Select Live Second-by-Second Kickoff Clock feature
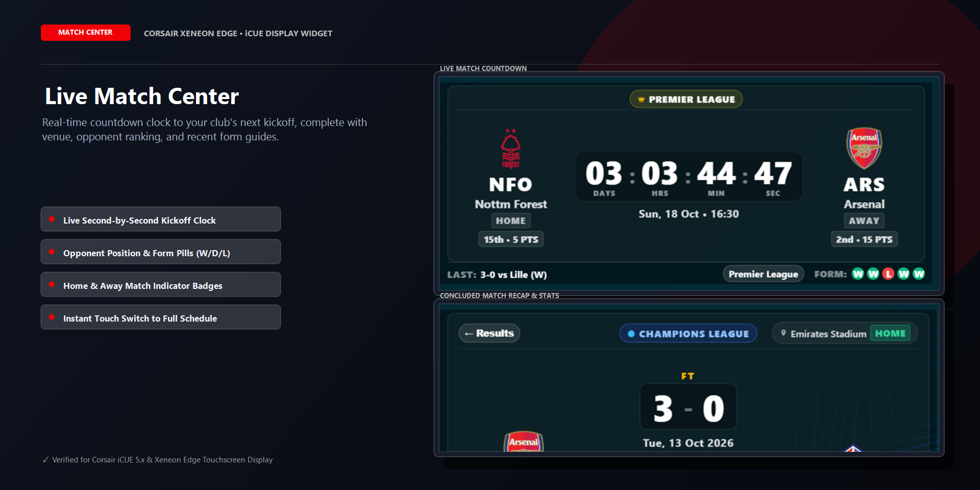This screenshot has width=980, height=490. [x=161, y=219]
